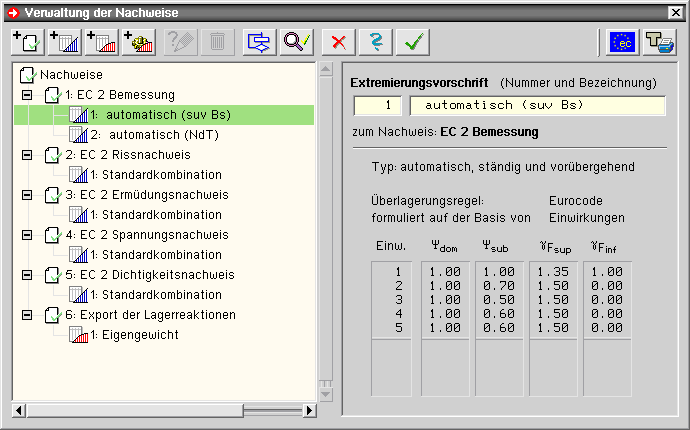
Task: Select '3: EC 2 Ermüdungsnachweis' tree item
Action: click(146, 195)
